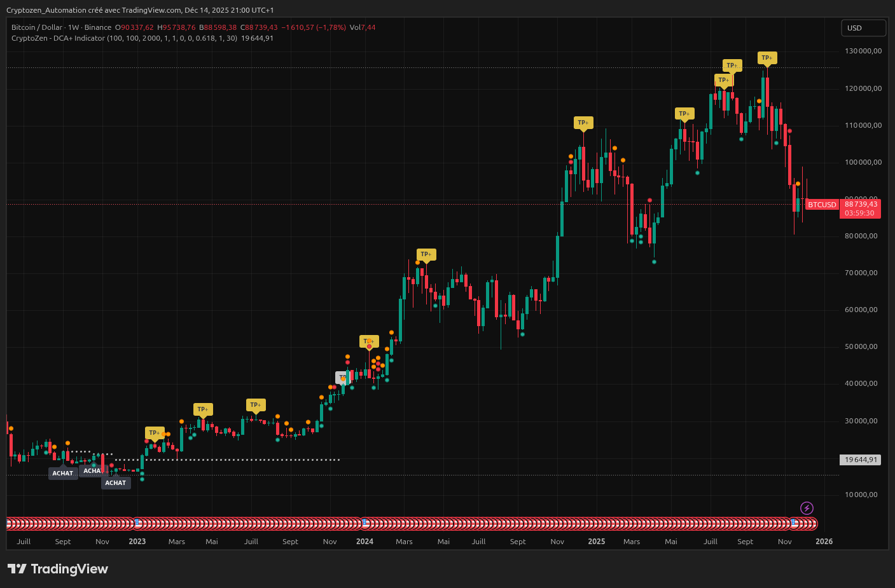The height and width of the screenshot is (588, 895).
Task: Click the 2026 label on time axis
Action: coord(824,542)
